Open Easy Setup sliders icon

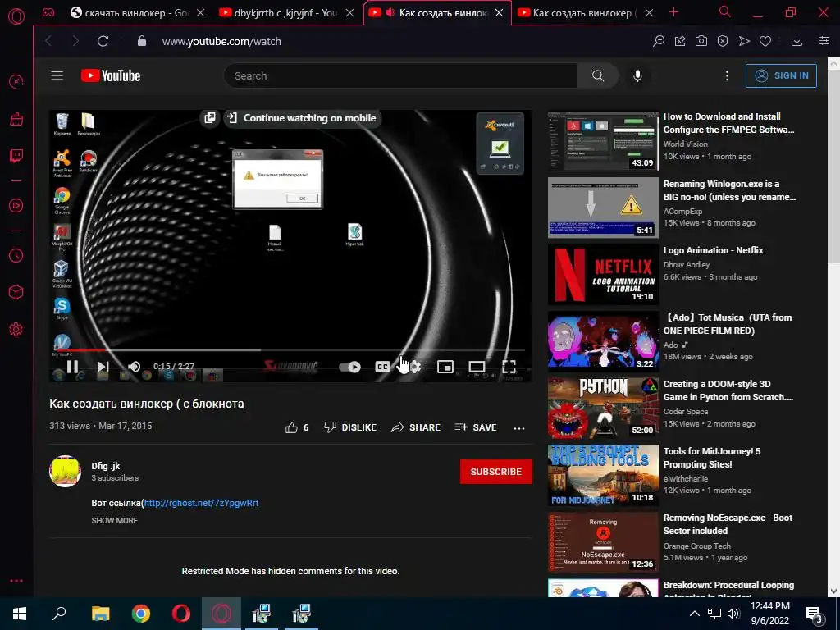[x=824, y=41]
